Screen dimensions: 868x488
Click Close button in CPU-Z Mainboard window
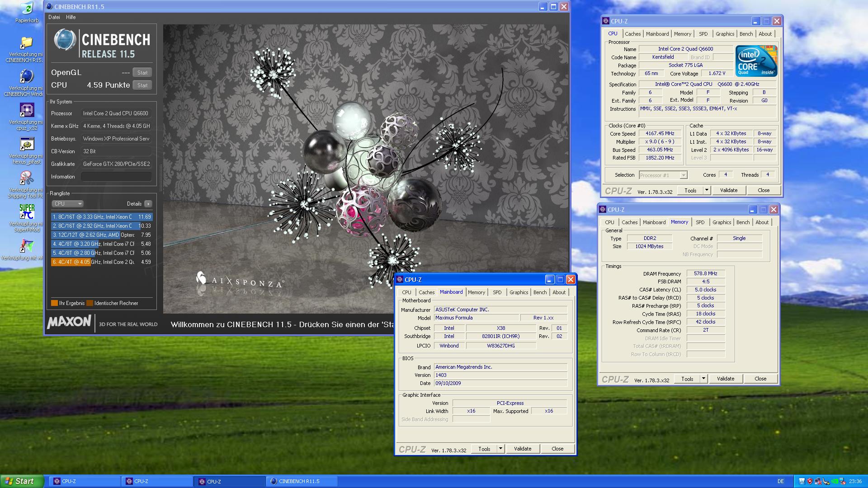(x=557, y=449)
